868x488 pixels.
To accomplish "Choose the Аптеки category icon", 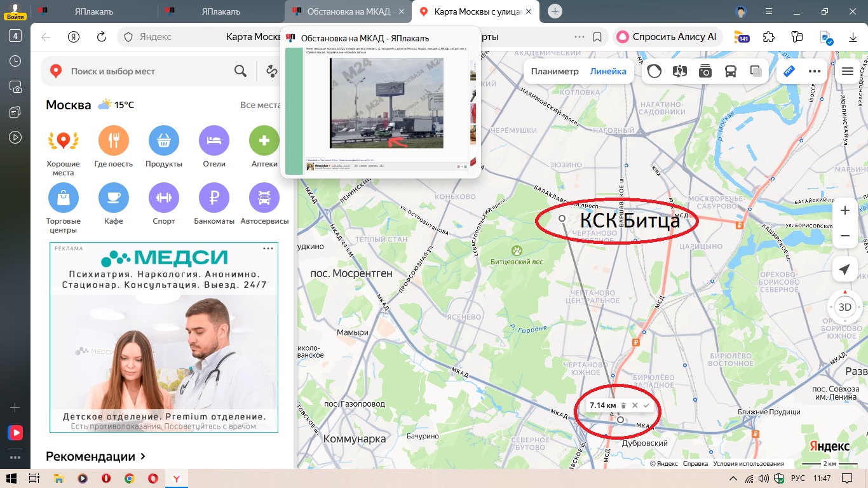I will pos(264,140).
